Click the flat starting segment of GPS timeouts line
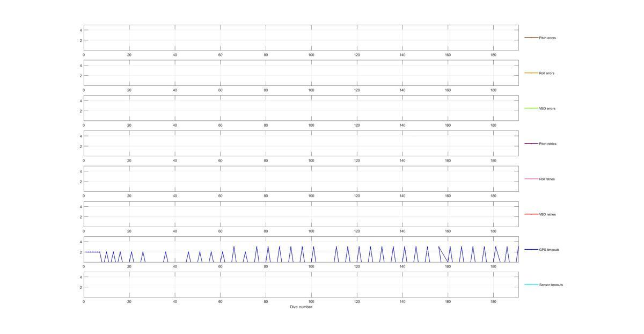Screen dimensions: 644x334 click(x=92, y=252)
